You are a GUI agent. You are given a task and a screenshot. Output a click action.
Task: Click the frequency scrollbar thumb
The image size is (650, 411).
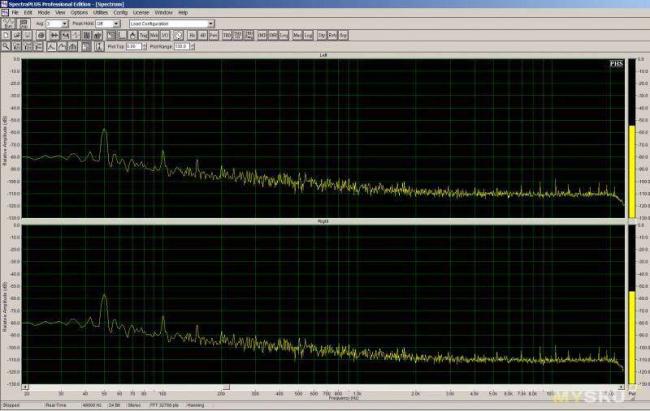pyautogui.click(x=226, y=387)
